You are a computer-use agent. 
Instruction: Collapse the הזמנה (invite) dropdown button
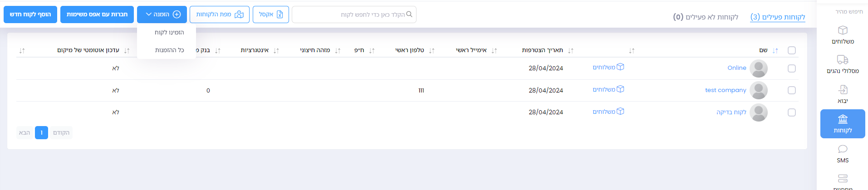tap(162, 15)
